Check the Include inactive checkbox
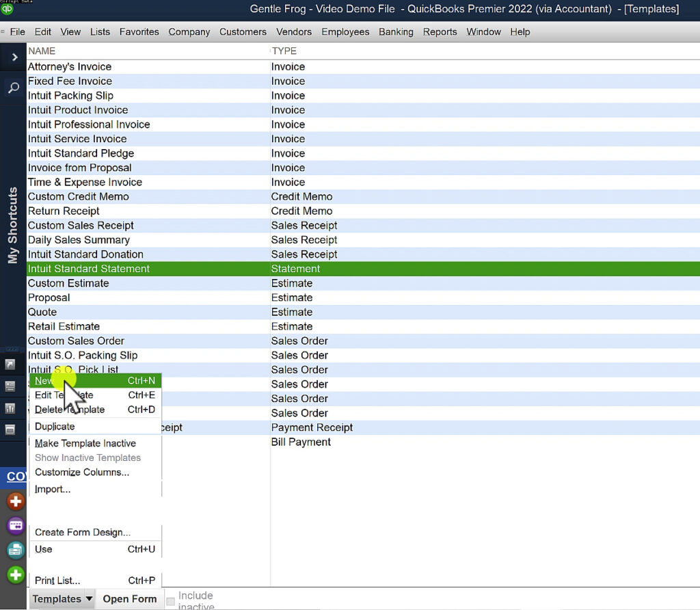Viewport: 700px width, 610px height. (x=170, y=600)
